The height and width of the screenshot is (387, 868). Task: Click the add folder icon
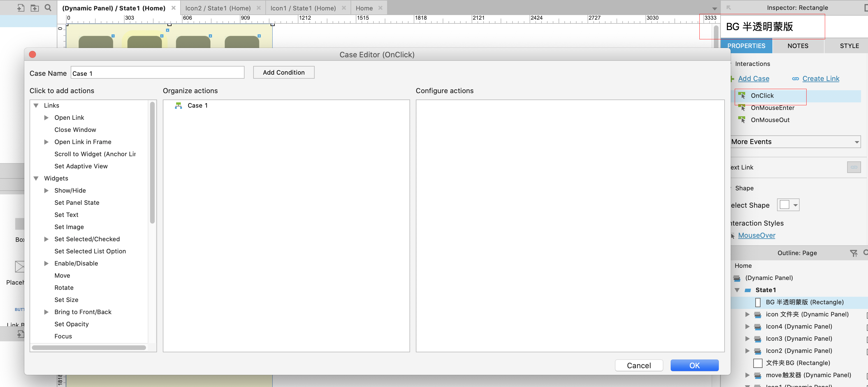[34, 8]
